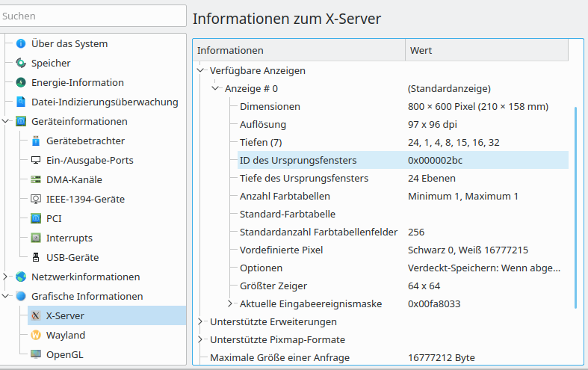Click the Datei-Indizierungsüberwachung icon
The image size is (588, 370).
tap(21, 102)
